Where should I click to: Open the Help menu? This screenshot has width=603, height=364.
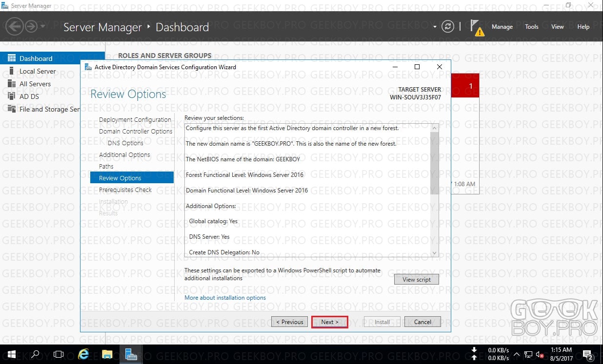point(583,27)
